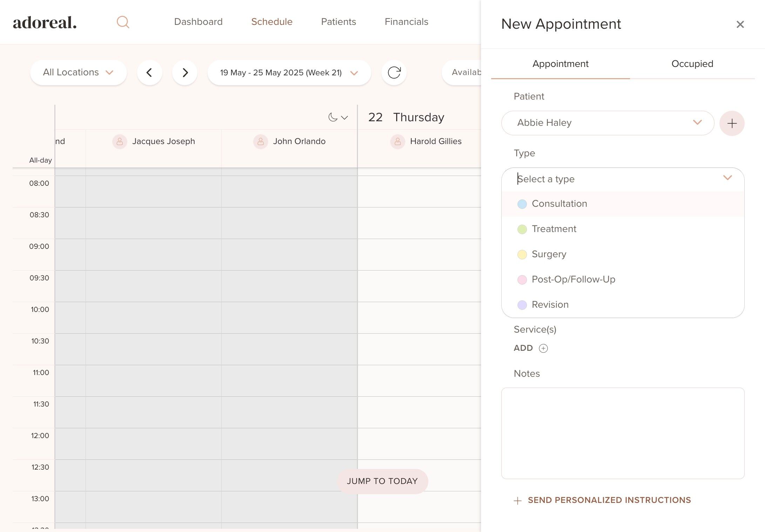Open the Abbie Haley patient dropdown
Image resolution: width=765 pixels, height=532 pixels.
[x=608, y=123]
